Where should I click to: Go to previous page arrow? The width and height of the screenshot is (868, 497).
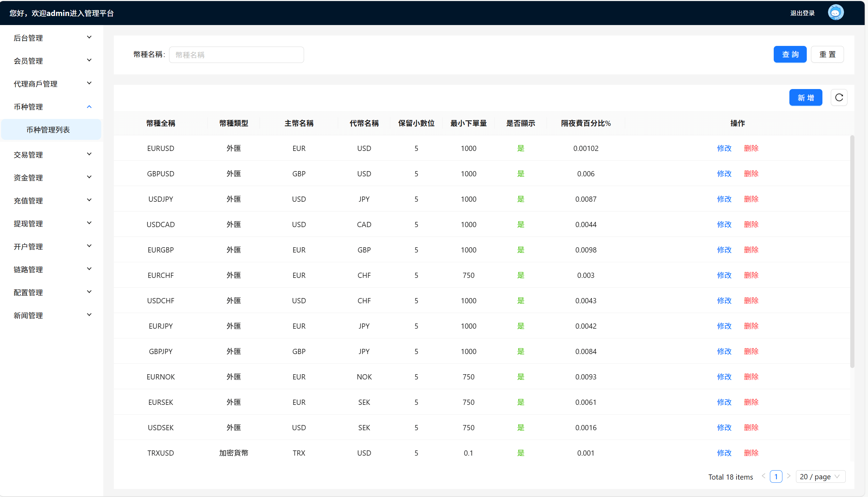tap(763, 476)
